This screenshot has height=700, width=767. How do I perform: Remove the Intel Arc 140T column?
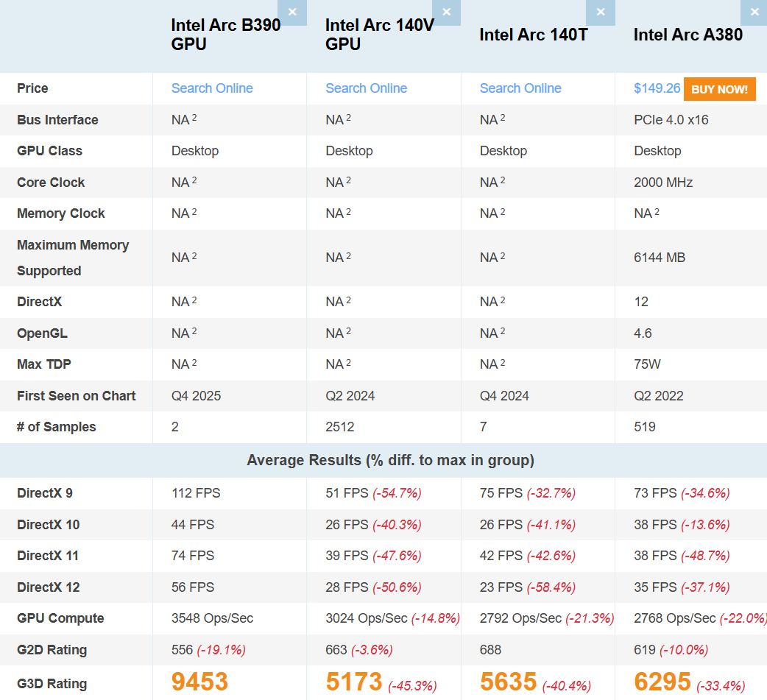point(601,13)
